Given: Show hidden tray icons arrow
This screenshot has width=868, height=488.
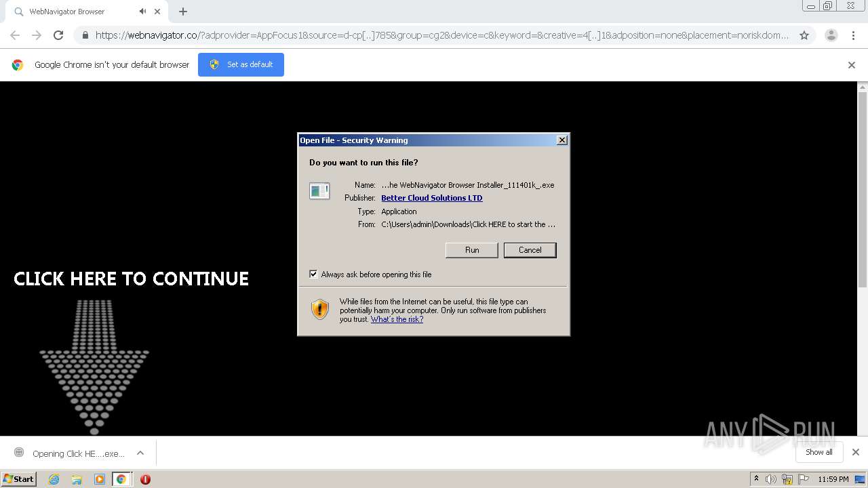Looking at the screenshot, I should click(x=756, y=479).
